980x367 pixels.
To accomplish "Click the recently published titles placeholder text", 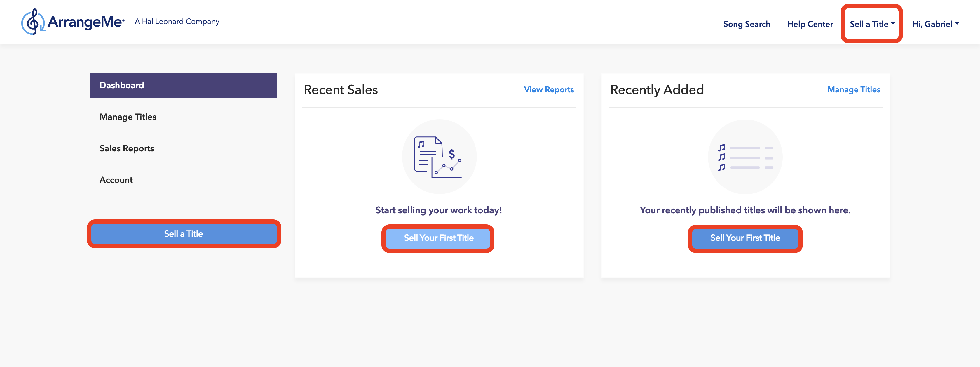I will point(745,210).
